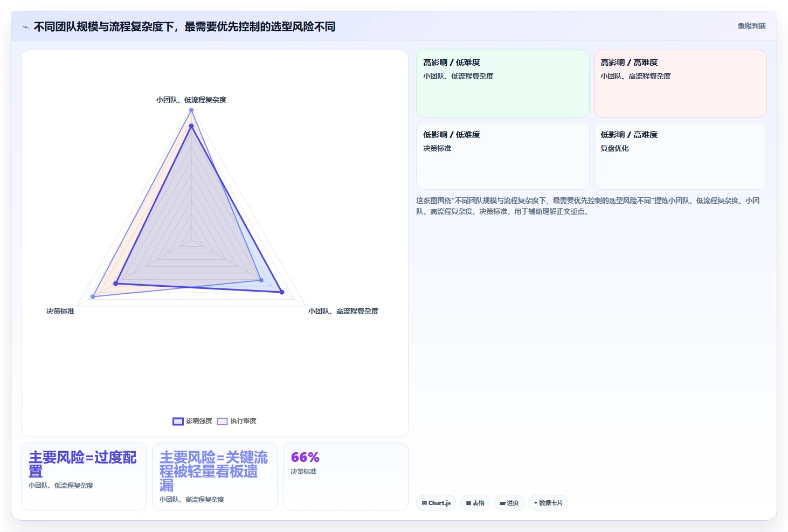
Task: Click dark 影响强度 point on 高流程复杂度 axis
Action: [x=281, y=292]
